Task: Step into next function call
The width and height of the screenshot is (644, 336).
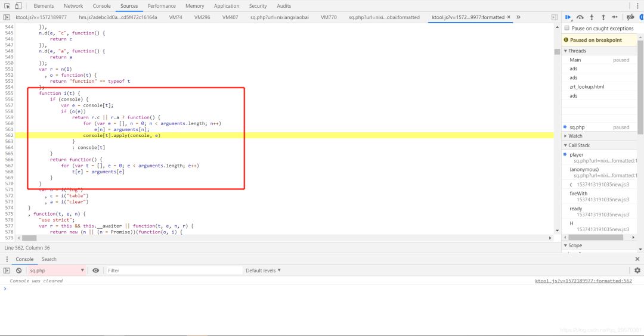Action: coord(591,17)
